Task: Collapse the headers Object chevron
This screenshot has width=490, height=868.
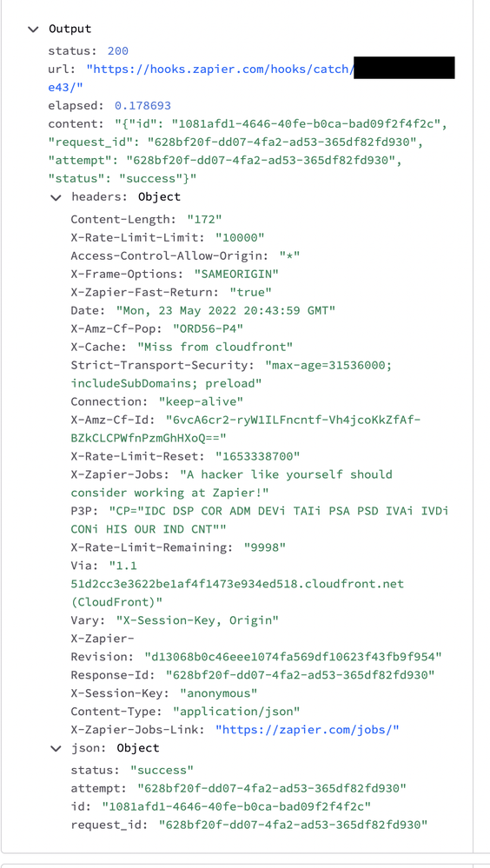Action: [56, 197]
